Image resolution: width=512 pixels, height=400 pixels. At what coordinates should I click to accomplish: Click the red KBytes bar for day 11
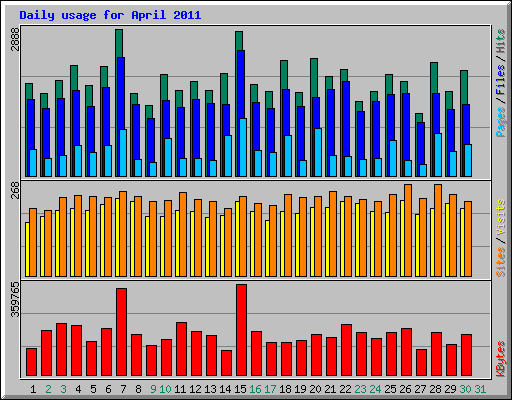[x=182, y=349]
